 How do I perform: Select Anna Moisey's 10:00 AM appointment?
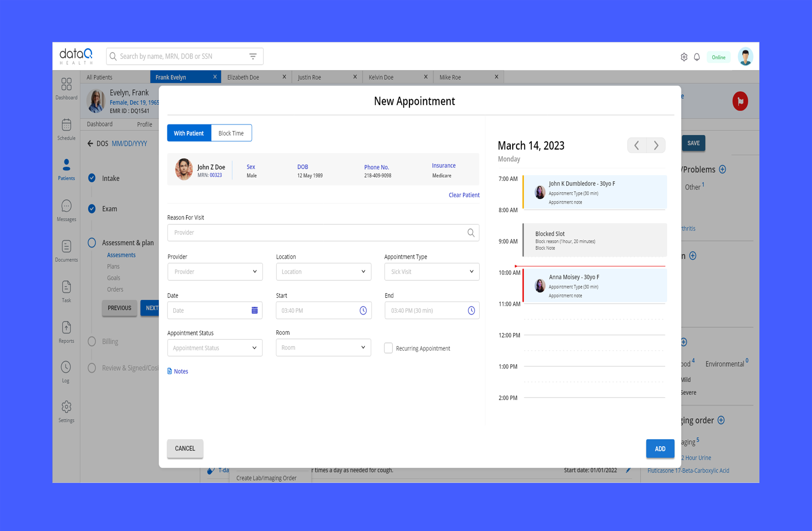[595, 286]
